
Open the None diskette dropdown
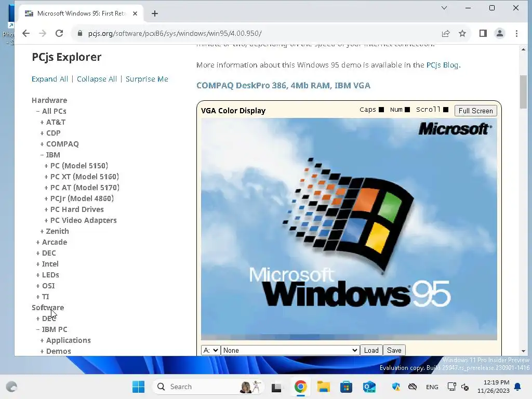[x=290, y=350]
